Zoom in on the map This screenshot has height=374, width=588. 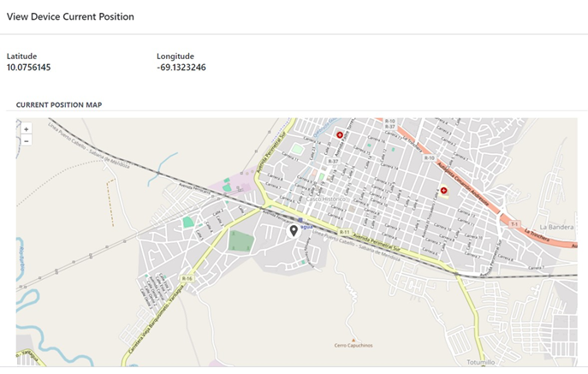click(x=27, y=129)
